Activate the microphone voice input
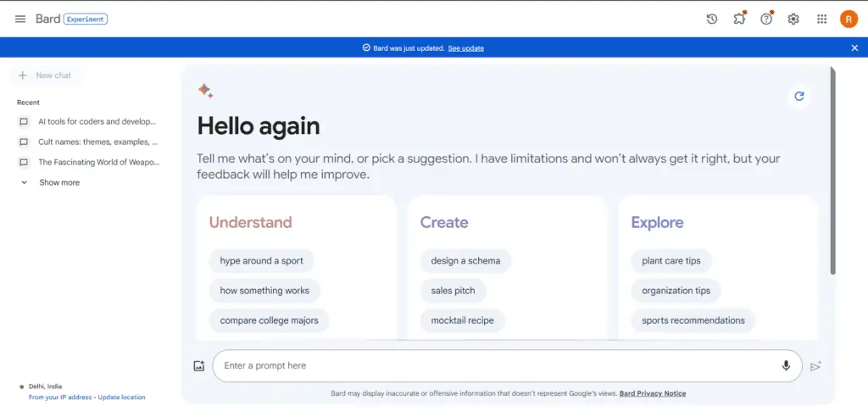Screen dimensions: 868x417 [x=786, y=366]
